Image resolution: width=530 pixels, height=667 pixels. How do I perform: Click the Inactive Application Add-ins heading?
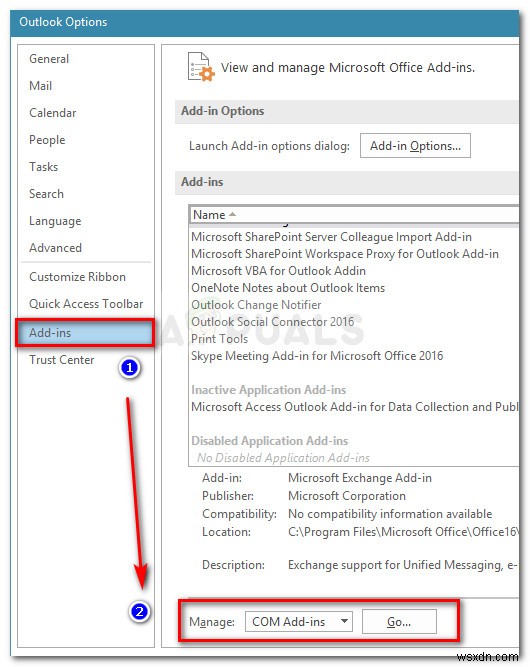(x=269, y=390)
